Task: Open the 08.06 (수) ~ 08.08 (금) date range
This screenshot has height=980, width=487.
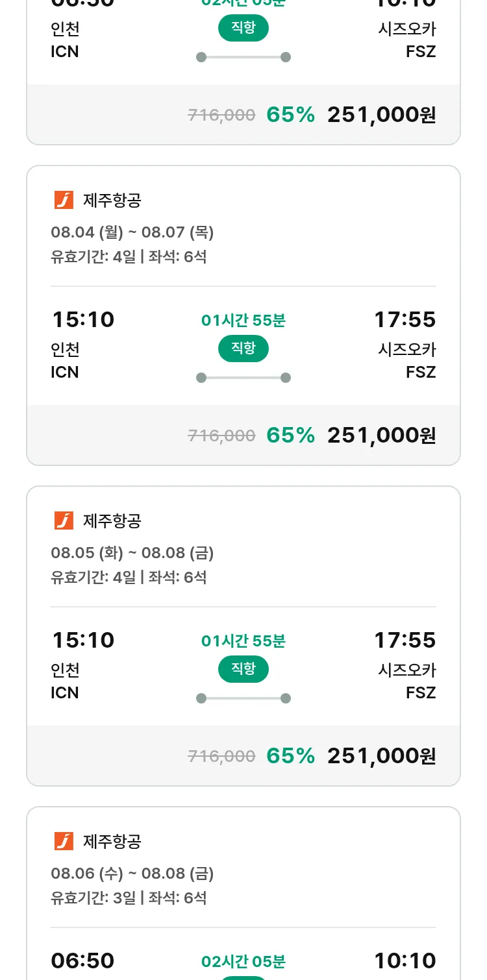Action: [x=132, y=874]
